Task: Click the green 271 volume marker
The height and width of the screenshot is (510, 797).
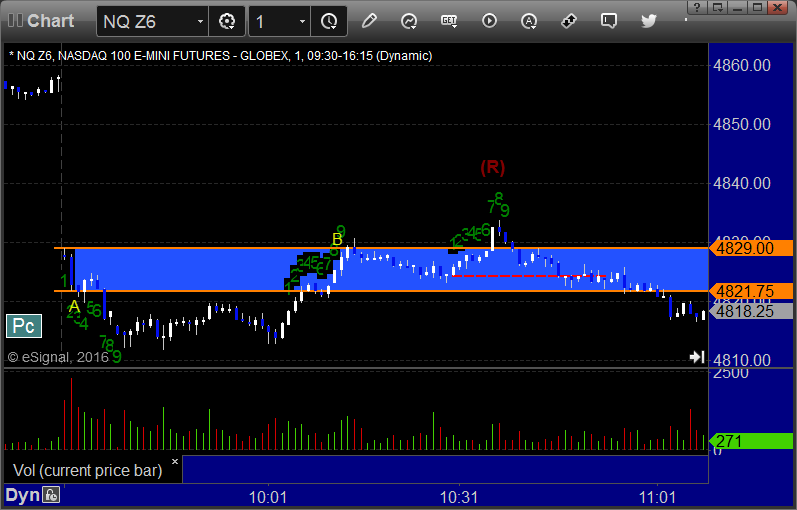Action: (751, 441)
